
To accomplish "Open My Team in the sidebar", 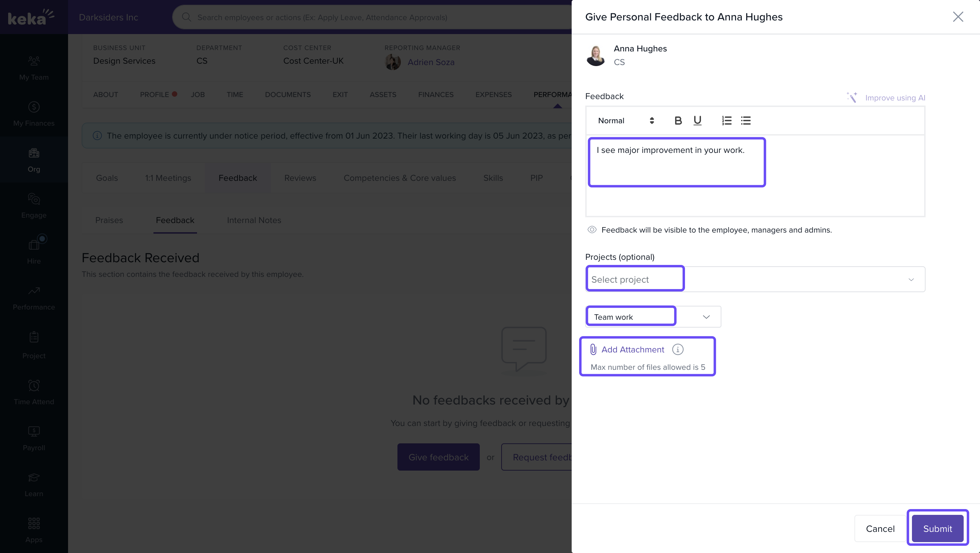I will click(x=34, y=68).
